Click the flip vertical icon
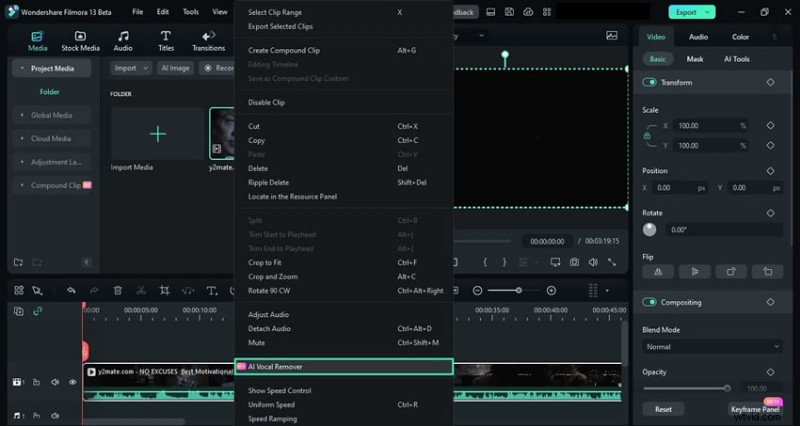The width and height of the screenshot is (800, 426). [x=694, y=272]
